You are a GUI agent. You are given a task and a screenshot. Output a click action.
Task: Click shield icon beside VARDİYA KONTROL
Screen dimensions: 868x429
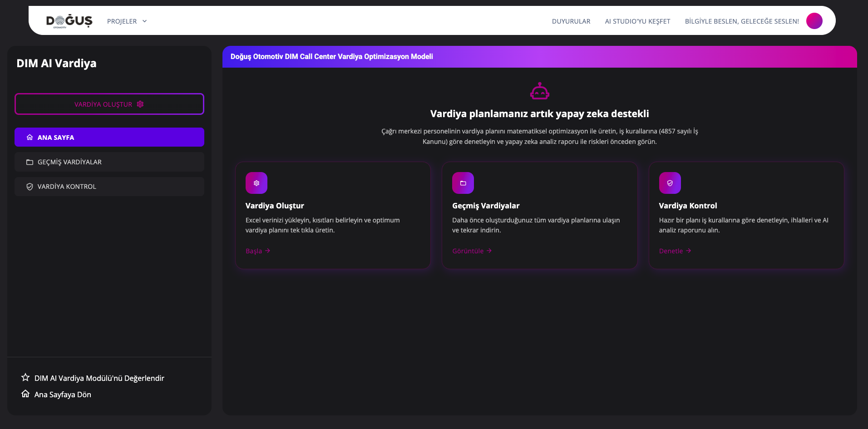30,187
